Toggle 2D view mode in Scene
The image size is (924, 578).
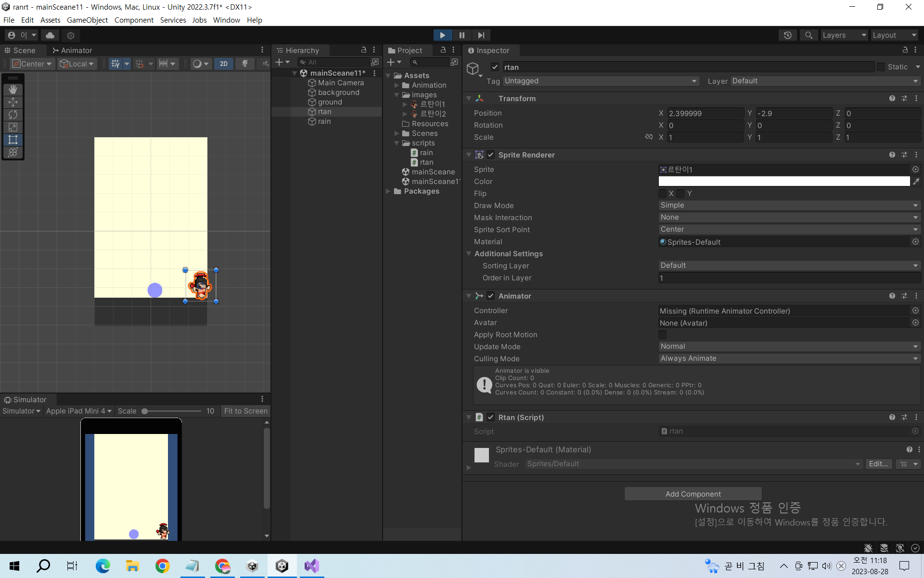tap(224, 64)
